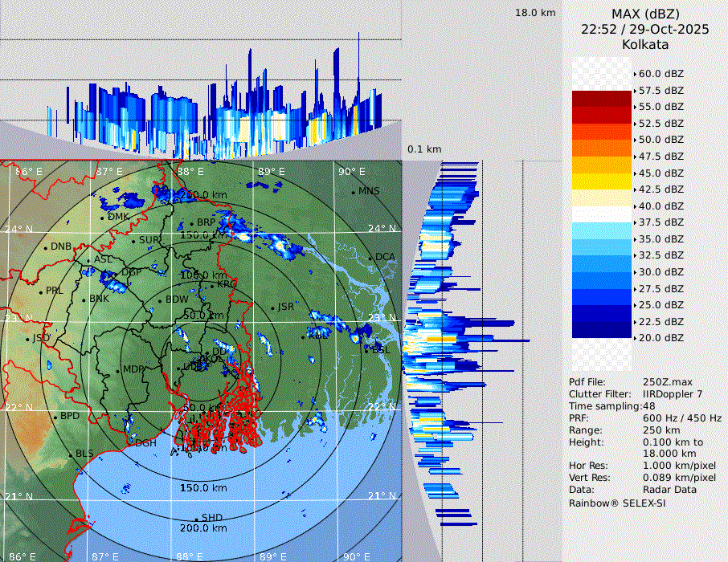The image size is (728, 562).
Task: Pick the yellow swatch between 45.0 and 42.5 dBZ
Action: click(x=601, y=181)
